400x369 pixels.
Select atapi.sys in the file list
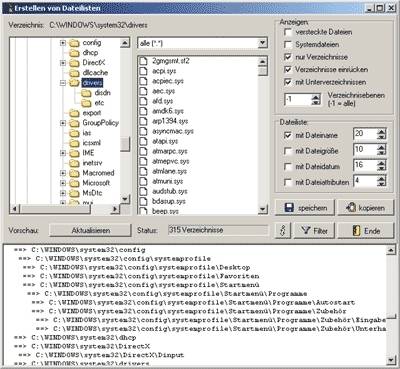click(x=165, y=141)
